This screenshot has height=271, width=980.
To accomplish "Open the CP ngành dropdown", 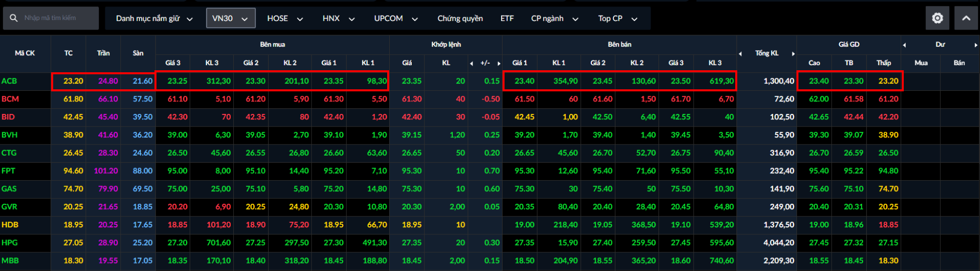I will point(554,19).
